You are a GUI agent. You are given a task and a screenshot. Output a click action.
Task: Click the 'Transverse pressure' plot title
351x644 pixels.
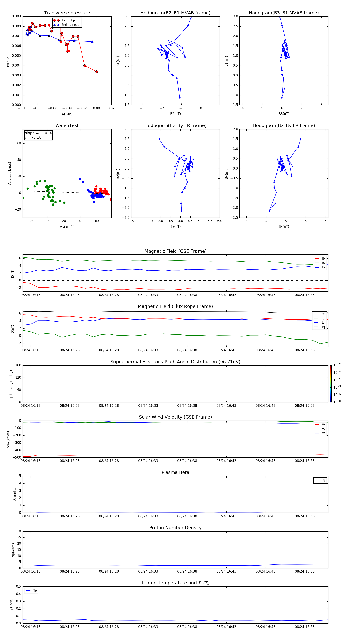67,13
